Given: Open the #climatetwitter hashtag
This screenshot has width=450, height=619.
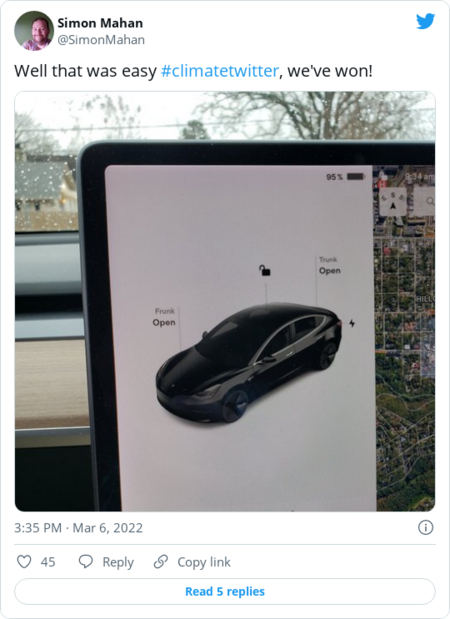Looking at the screenshot, I should click(220, 71).
